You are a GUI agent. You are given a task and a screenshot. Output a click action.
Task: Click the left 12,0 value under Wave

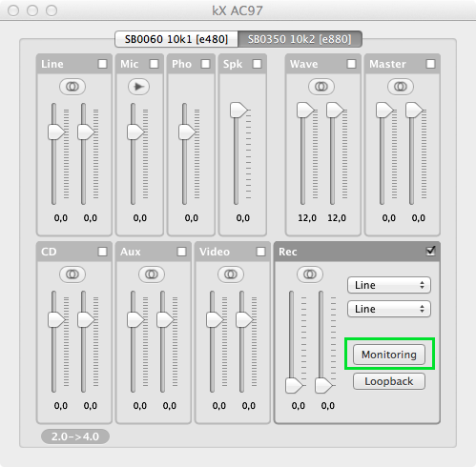[307, 218]
